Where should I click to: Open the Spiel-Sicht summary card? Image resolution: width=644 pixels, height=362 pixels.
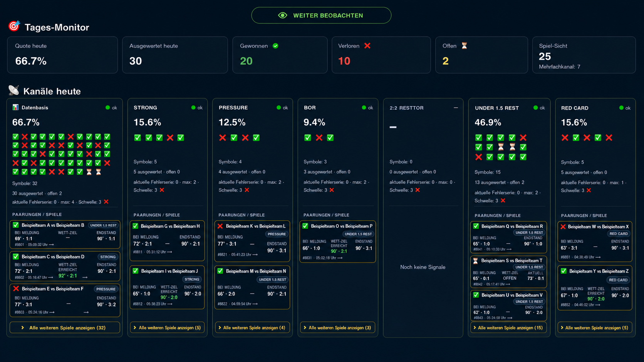[x=584, y=55]
